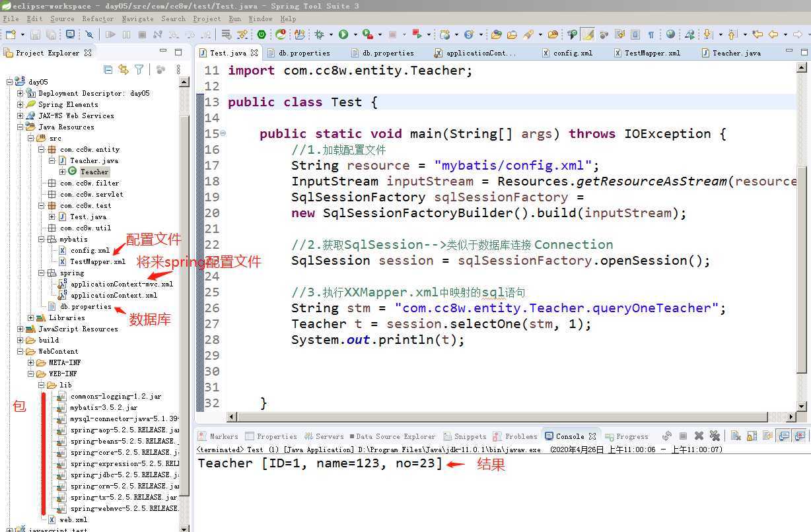Click the Open Type folder icon
Screen dimensions: 811x532
pyautogui.click(x=495, y=34)
